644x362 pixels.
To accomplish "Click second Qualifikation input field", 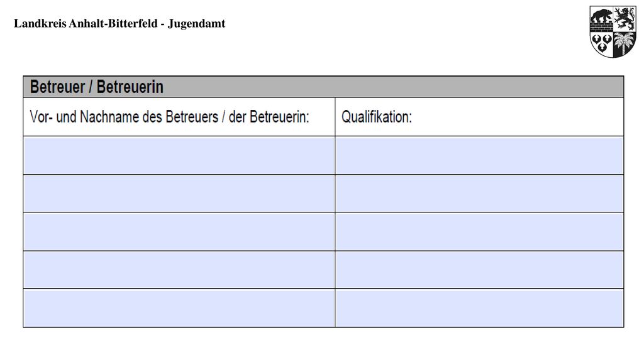I will coord(479,194).
